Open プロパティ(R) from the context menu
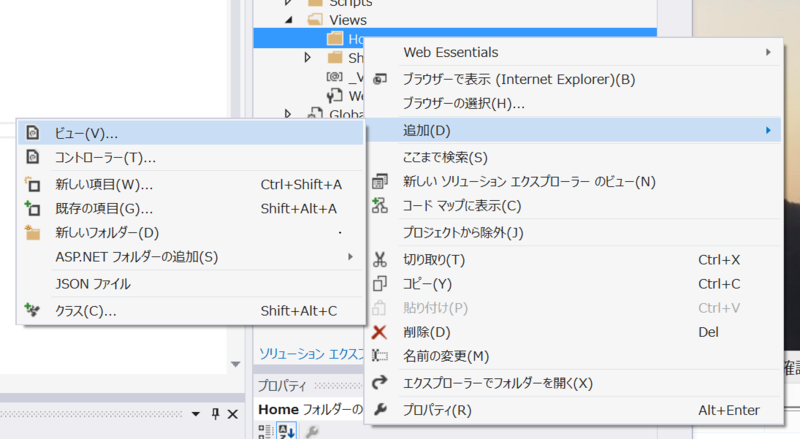 574,410
